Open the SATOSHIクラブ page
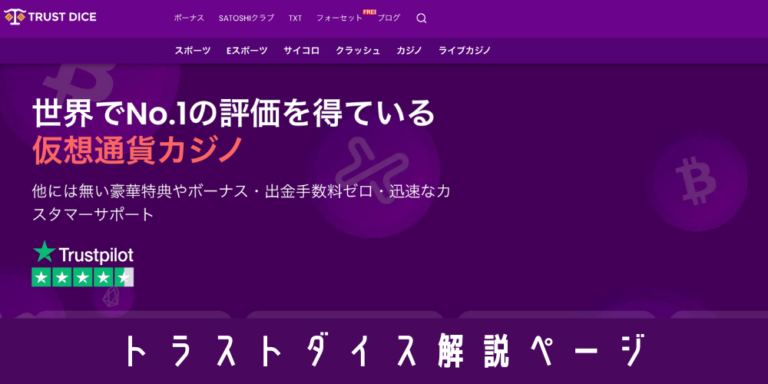 [246, 18]
